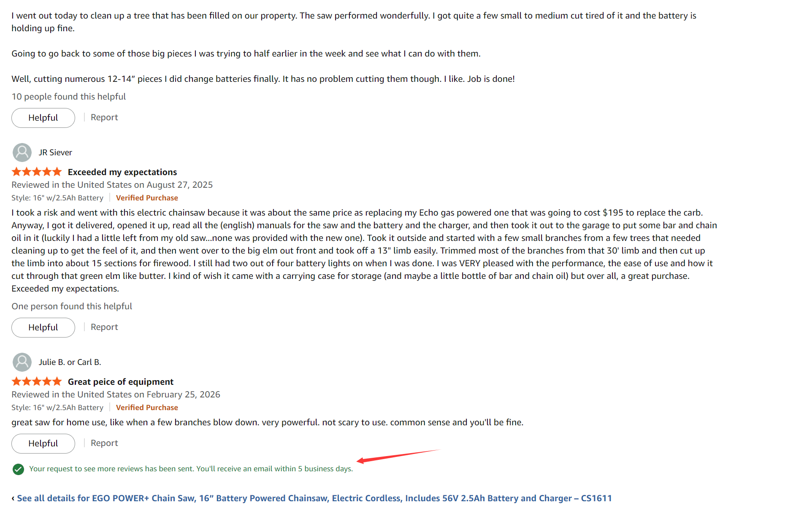Click the 'request has been sent' confirmation message
Viewport: 812px width, 516px height.
click(x=191, y=469)
